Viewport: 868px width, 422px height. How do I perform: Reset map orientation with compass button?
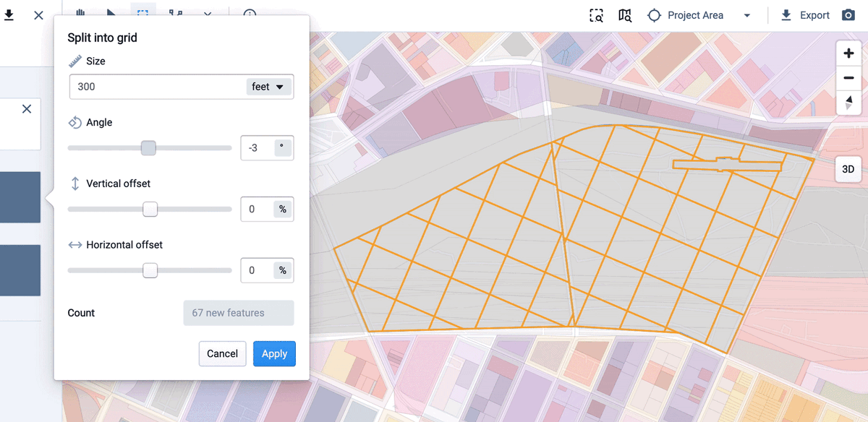(x=848, y=103)
